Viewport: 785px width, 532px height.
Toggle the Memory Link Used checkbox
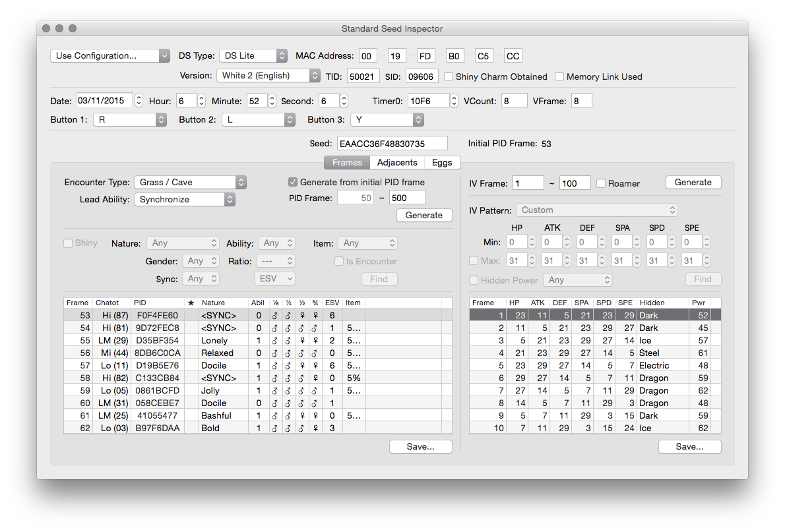point(559,76)
